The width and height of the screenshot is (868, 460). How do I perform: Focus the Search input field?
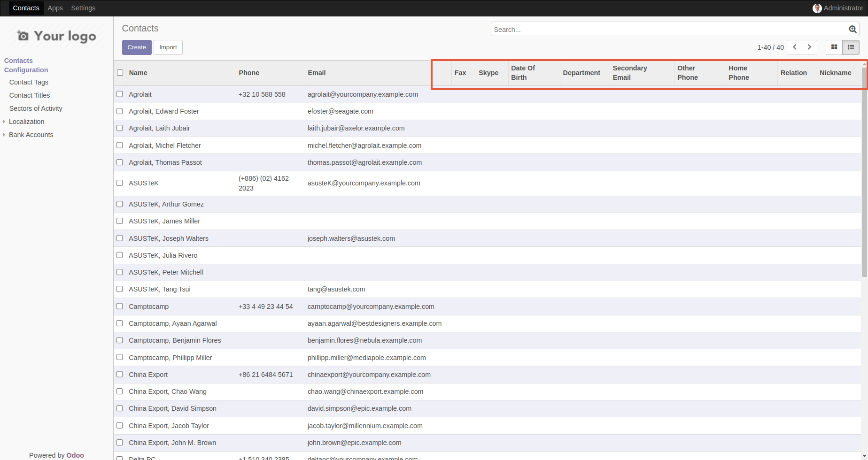coord(670,29)
